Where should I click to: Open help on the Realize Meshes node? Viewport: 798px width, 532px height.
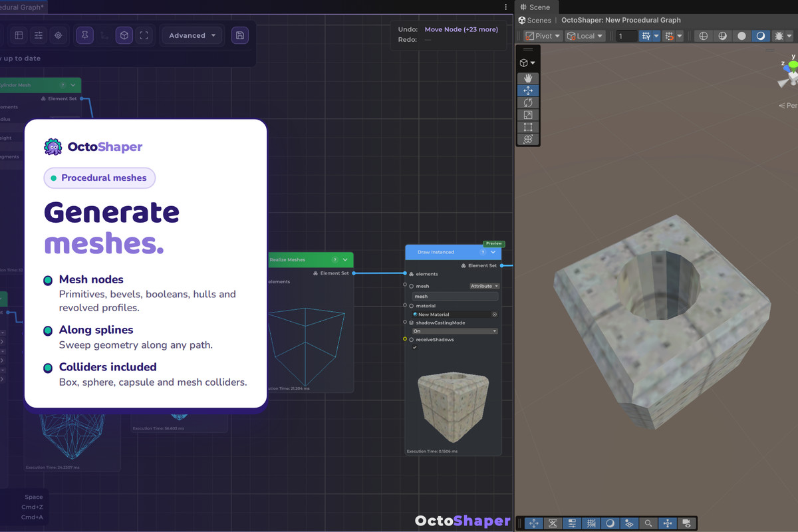point(335,260)
